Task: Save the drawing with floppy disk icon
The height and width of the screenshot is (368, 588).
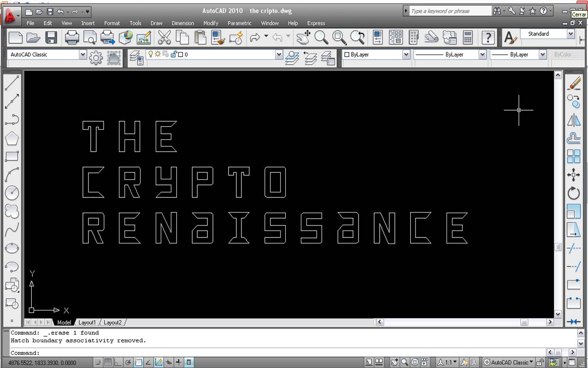Action: click(x=51, y=38)
